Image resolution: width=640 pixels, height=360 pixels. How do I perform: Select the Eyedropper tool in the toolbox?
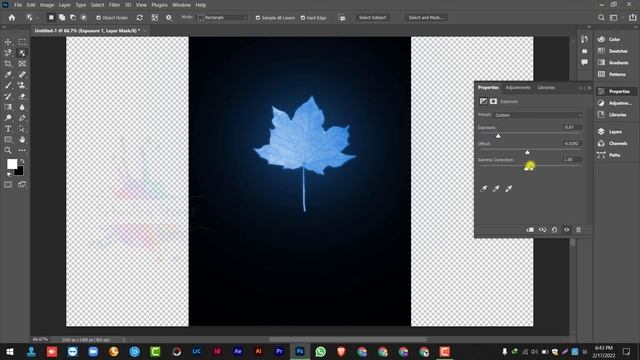(x=8, y=74)
